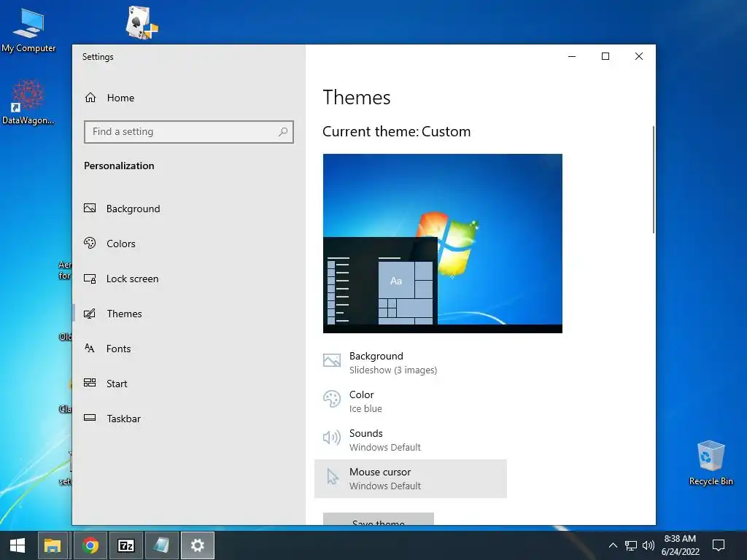This screenshot has height=560, width=747.
Task: Click the notepad-like taskbar app icon
Action: pyautogui.click(x=161, y=545)
